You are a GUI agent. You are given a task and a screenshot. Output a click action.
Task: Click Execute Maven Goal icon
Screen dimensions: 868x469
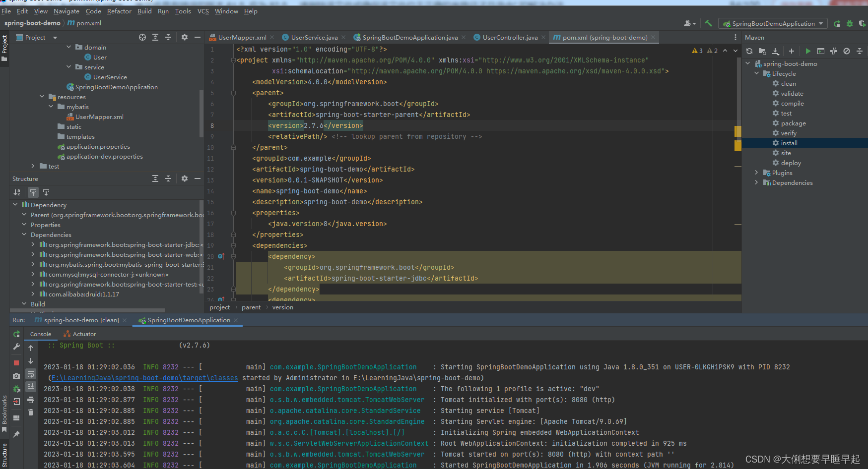(821, 51)
